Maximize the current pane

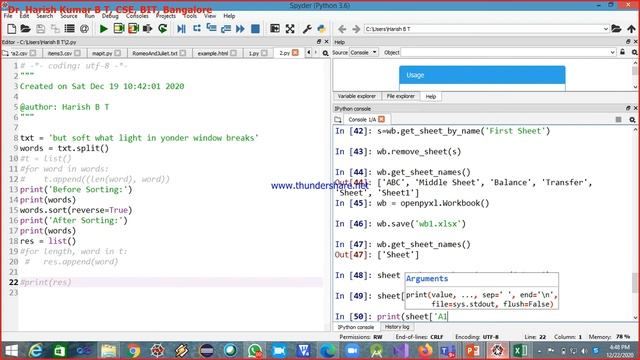(275, 29)
